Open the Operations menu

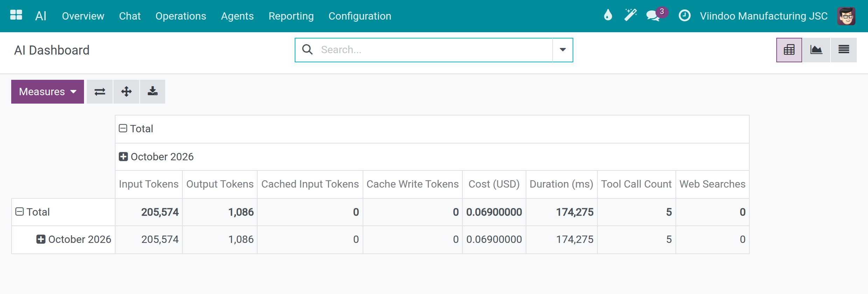click(181, 16)
